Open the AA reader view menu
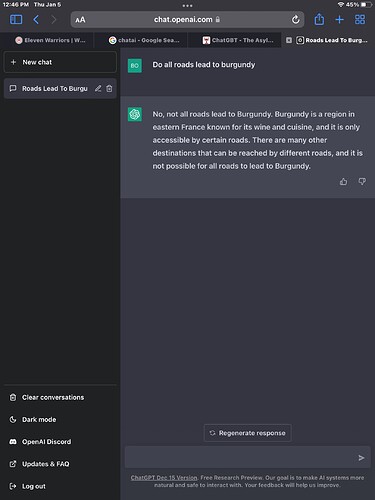Viewport: 375px width, 500px height. (x=80, y=20)
